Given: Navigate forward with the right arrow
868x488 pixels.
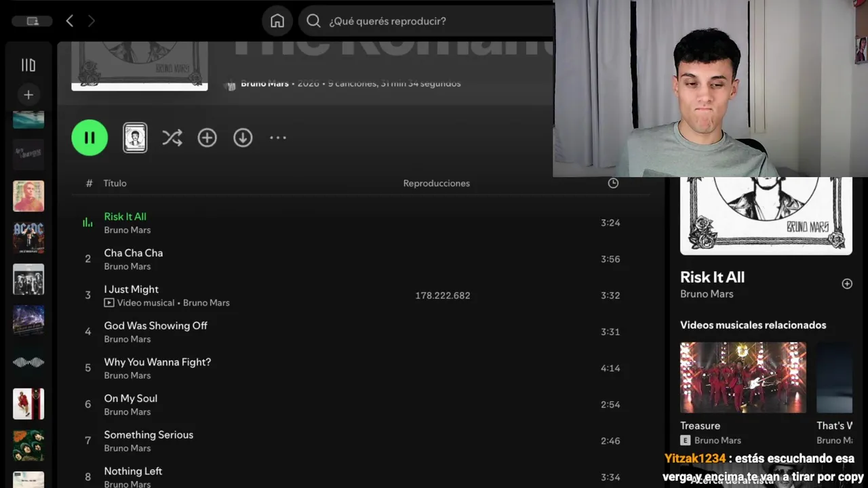Looking at the screenshot, I should (91, 21).
